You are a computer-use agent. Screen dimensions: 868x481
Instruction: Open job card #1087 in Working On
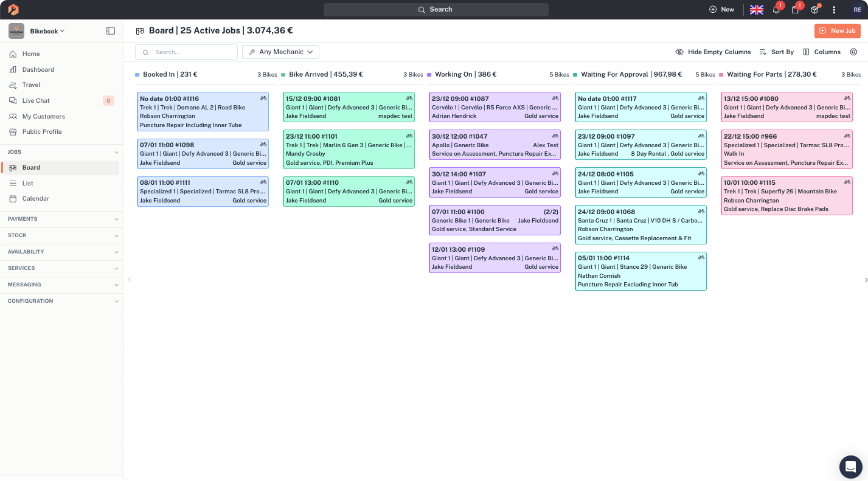(x=495, y=107)
